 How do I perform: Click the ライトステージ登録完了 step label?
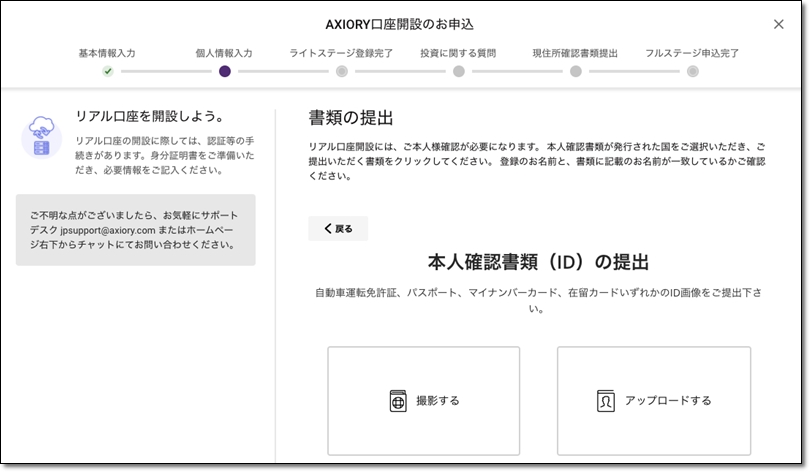pyautogui.click(x=341, y=53)
